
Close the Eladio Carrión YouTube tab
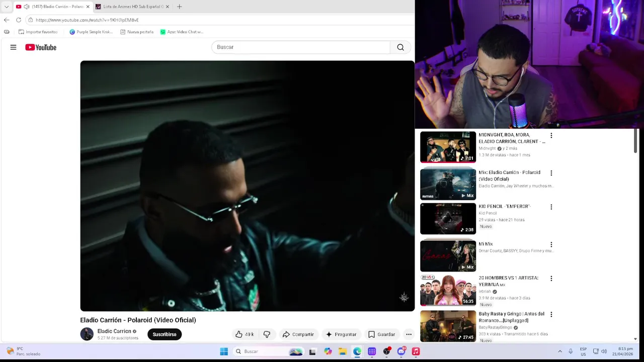tap(88, 7)
